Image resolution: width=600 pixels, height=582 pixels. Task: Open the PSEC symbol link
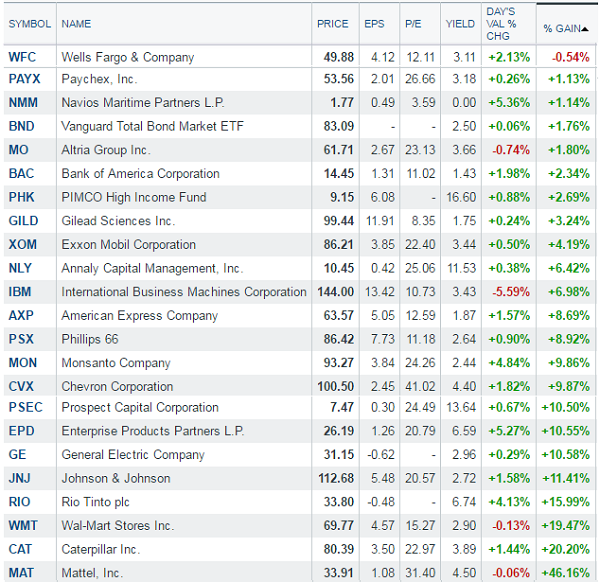26,407
